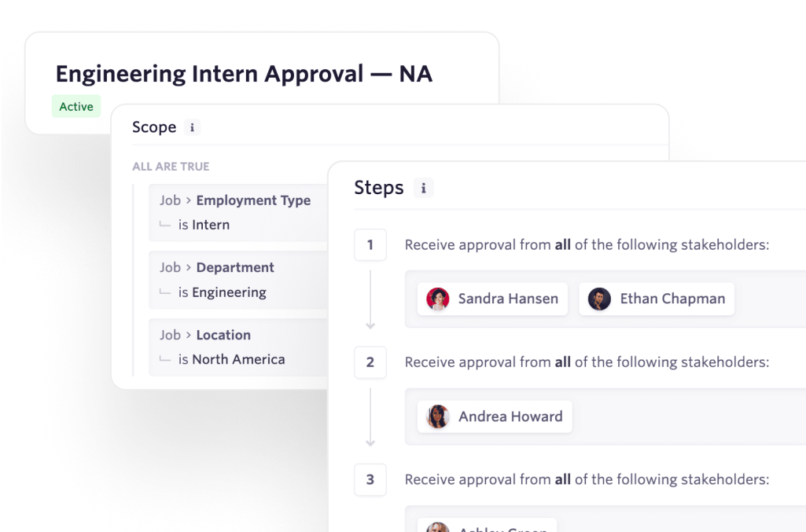806x532 pixels.
Task: Open Ashley Green's stakeholder entry
Action: pos(488,525)
